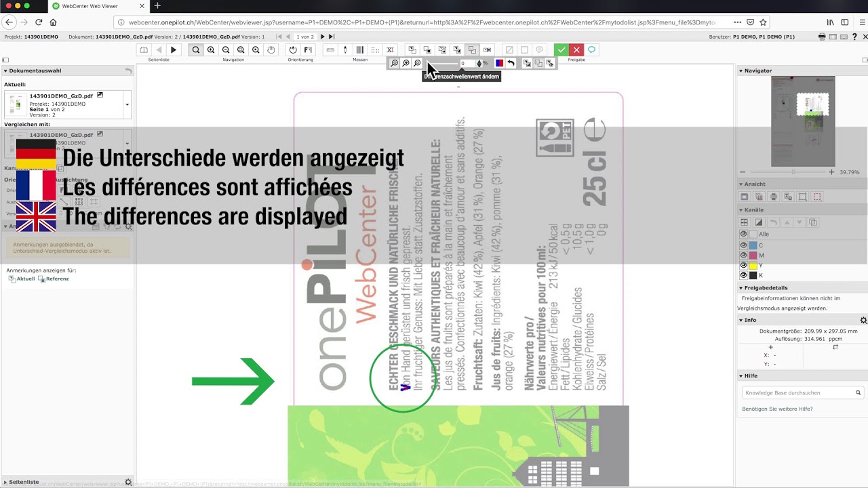Toggle visibility eye of channel M
Viewport: 868px width, 488px height.
pyautogui.click(x=743, y=256)
